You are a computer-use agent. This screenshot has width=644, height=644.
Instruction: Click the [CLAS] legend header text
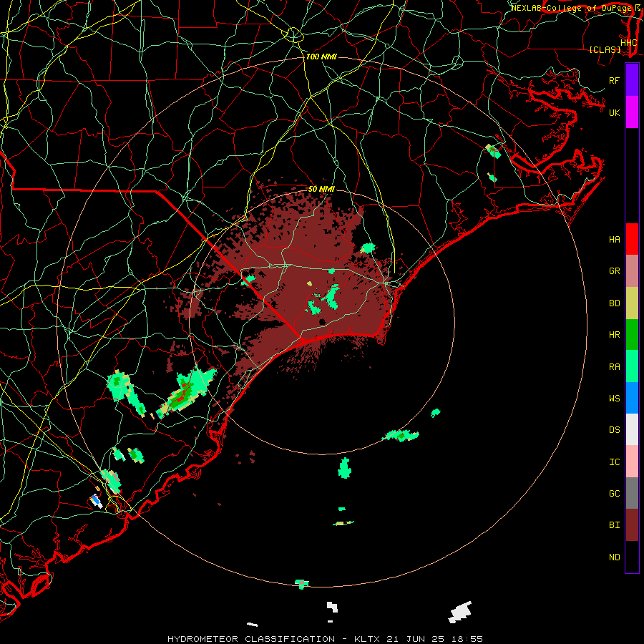(x=605, y=49)
